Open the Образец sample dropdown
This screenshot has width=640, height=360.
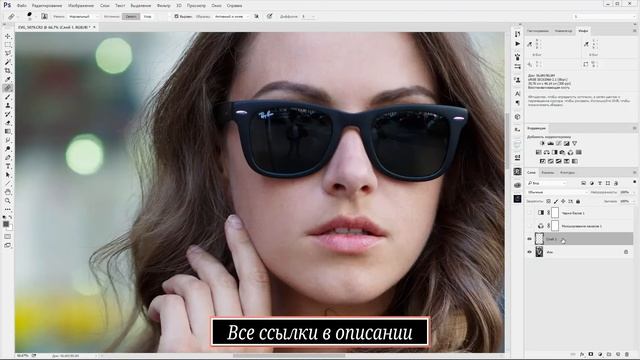pos(231,16)
